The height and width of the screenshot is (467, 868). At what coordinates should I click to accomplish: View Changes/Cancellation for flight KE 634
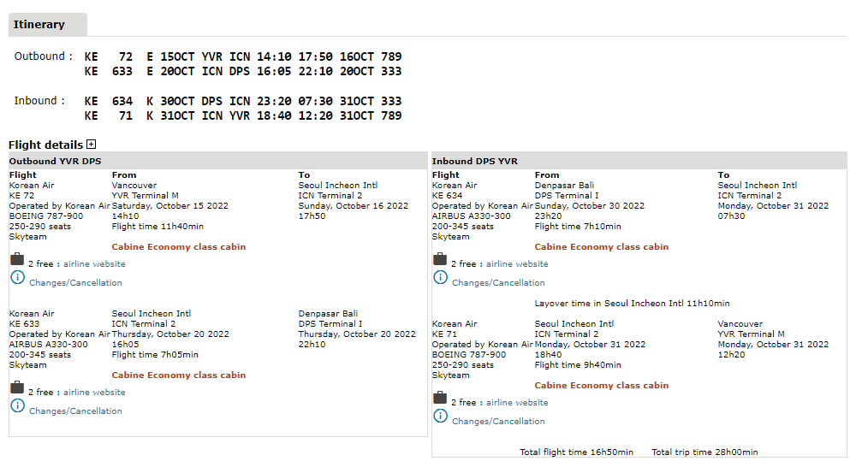[x=498, y=283]
